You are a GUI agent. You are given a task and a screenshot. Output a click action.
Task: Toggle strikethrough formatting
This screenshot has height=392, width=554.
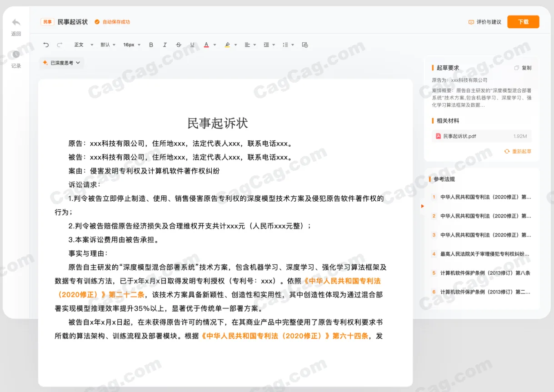[179, 45]
